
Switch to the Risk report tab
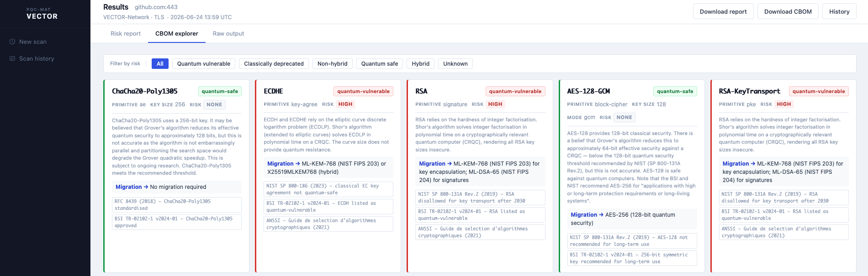point(126,34)
